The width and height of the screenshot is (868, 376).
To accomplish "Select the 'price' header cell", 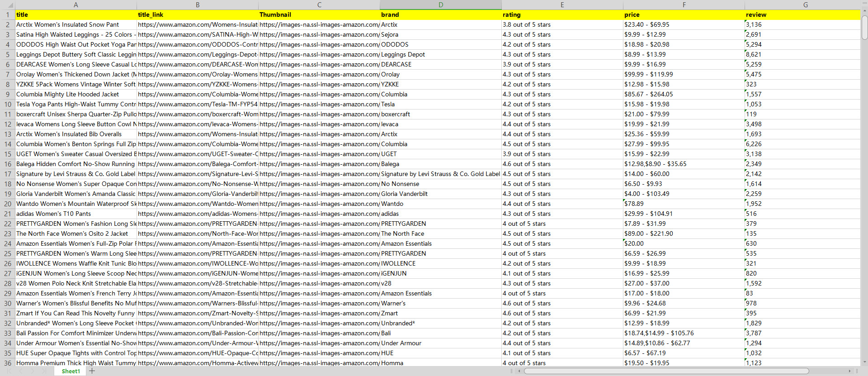I will pos(684,14).
